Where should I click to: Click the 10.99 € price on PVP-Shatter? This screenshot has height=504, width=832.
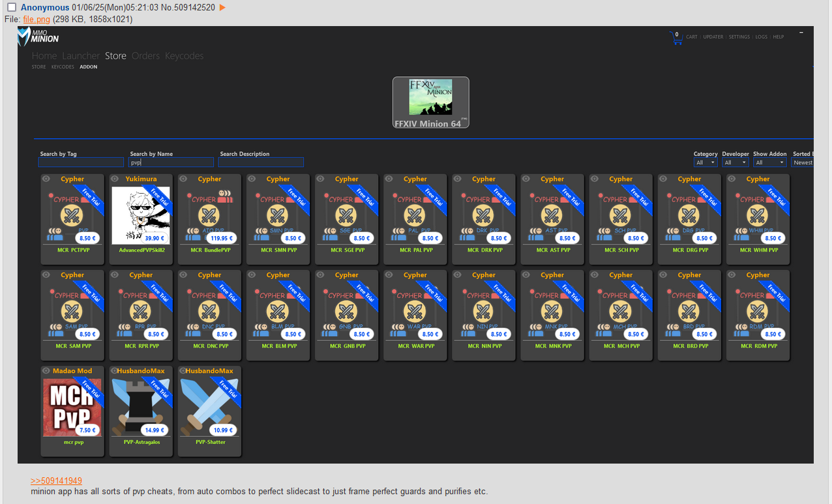pyautogui.click(x=223, y=430)
